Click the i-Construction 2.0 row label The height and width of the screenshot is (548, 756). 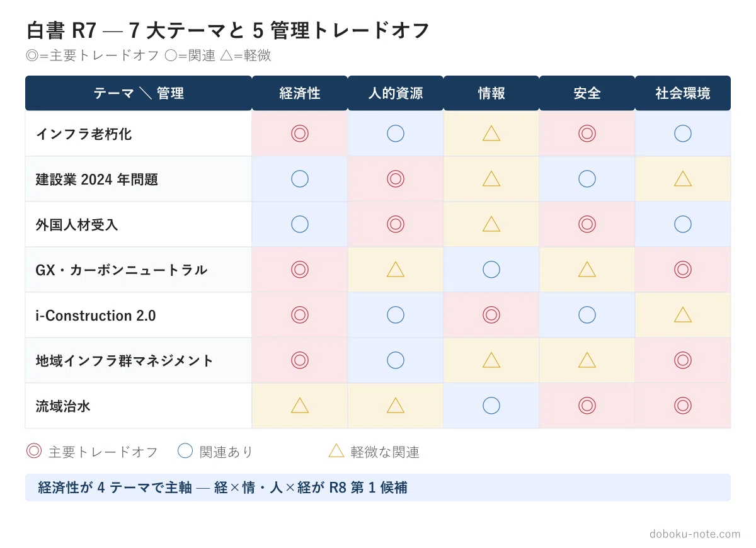(x=96, y=315)
